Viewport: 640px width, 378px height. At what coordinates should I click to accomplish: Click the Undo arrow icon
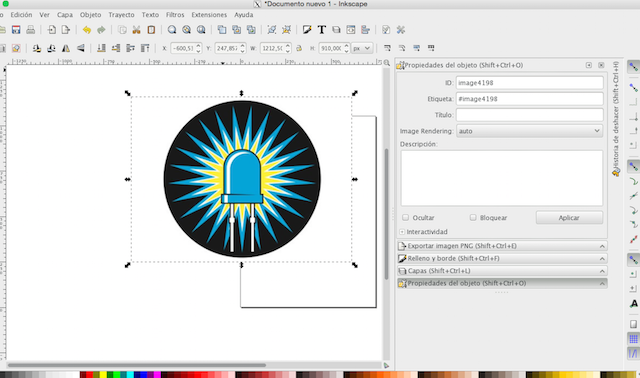point(87,30)
